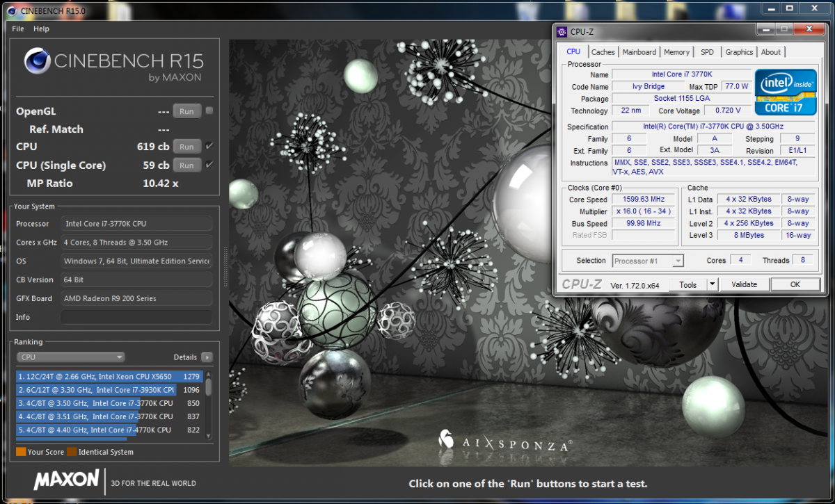Click the Specification field in CPU-Z
The width and height of the screenshot is (835, 504).
click(713, 127)
